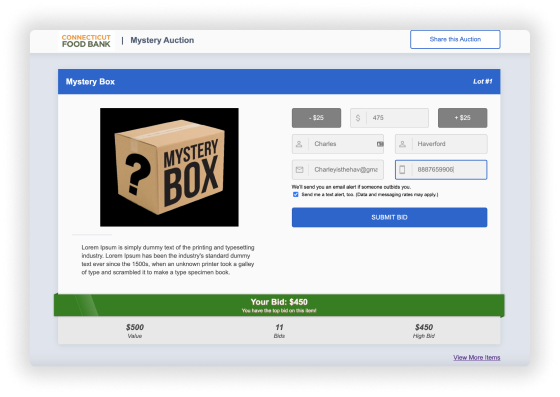Click the Share this Auction button

point(455,39)
